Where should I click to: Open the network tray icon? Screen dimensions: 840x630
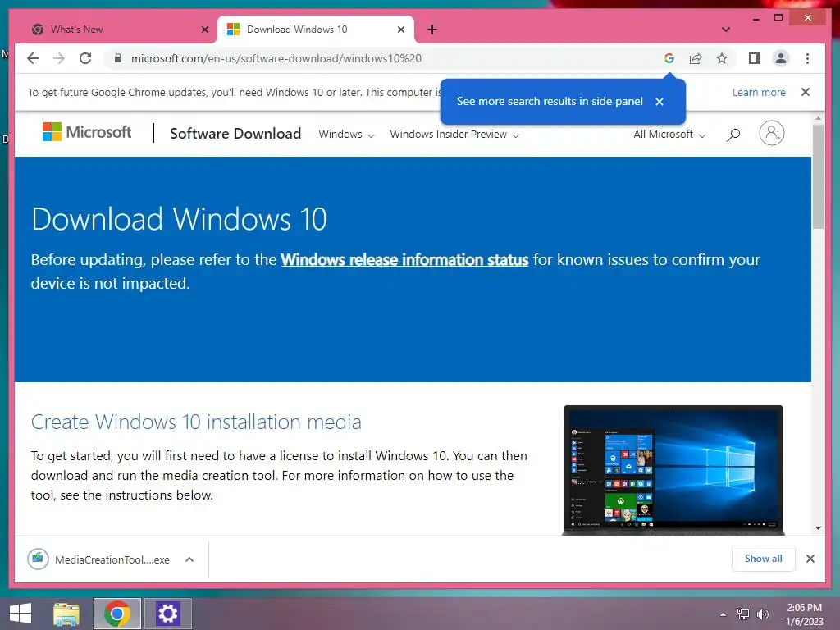743,614
